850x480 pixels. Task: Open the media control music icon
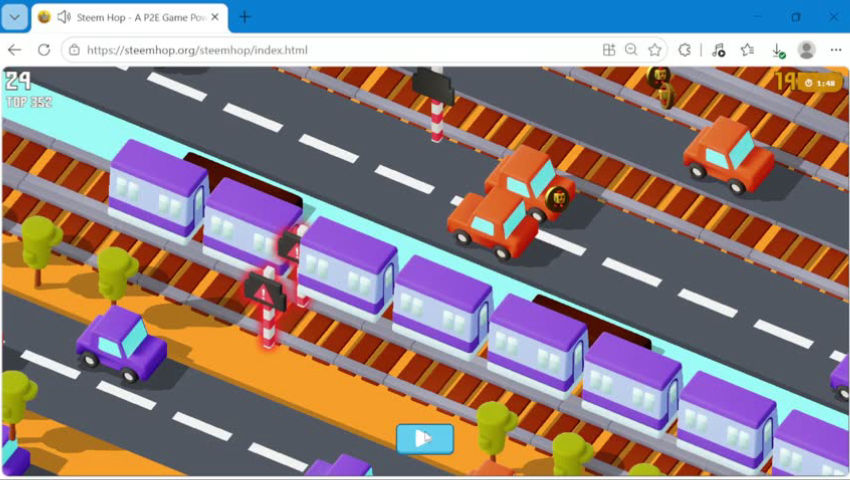tap(718, 50)
